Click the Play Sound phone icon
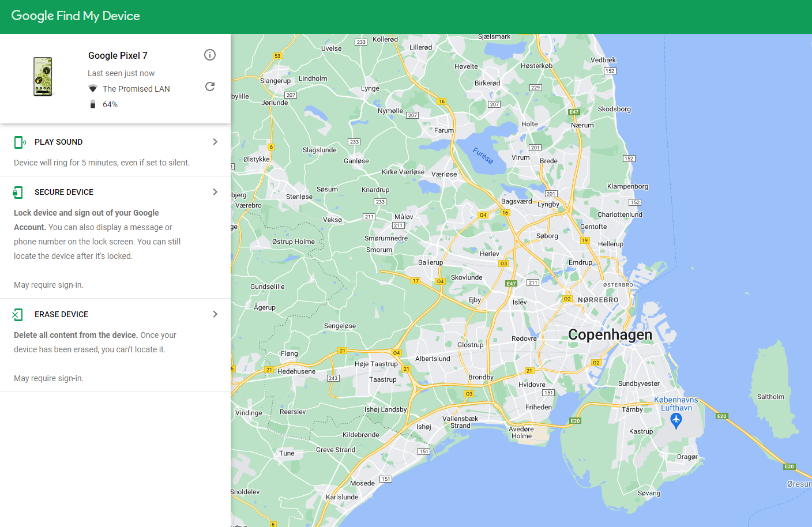 pyautogui.click(x=20, y=142)
